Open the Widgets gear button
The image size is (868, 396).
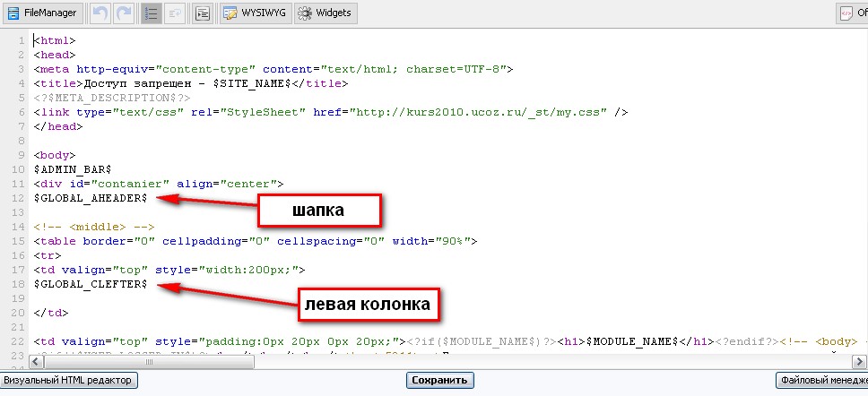coord(325,13)
